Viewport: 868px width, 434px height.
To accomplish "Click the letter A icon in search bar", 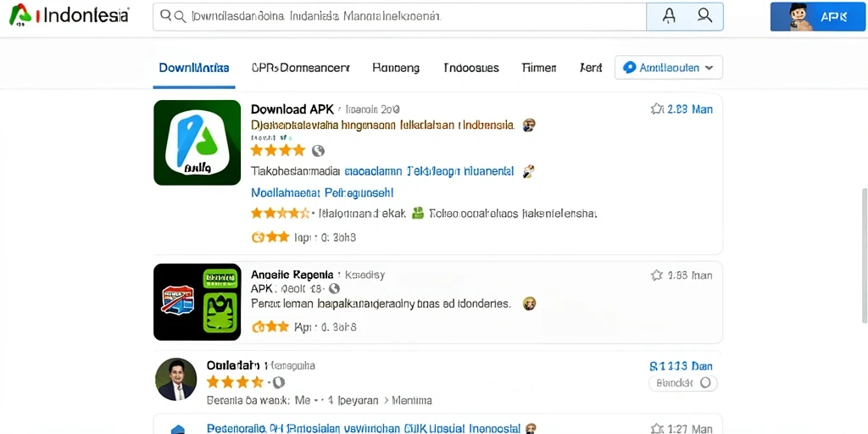I will point(669,16).
